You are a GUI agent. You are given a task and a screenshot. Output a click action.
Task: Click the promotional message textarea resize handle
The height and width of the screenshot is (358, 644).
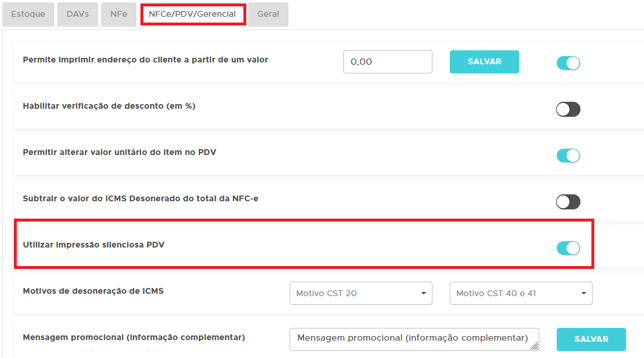click(534, 346)
